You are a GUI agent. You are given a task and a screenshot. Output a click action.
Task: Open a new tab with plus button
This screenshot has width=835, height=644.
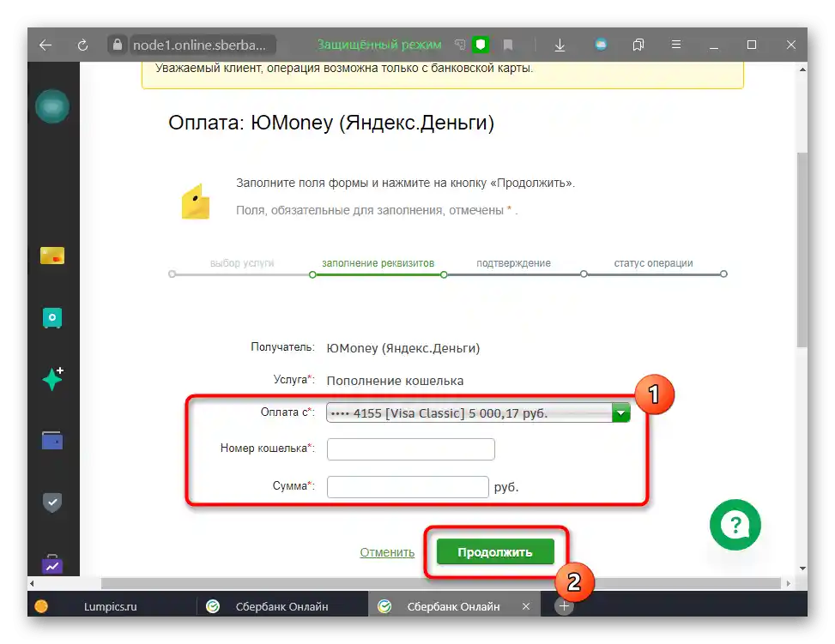[564, 606]
